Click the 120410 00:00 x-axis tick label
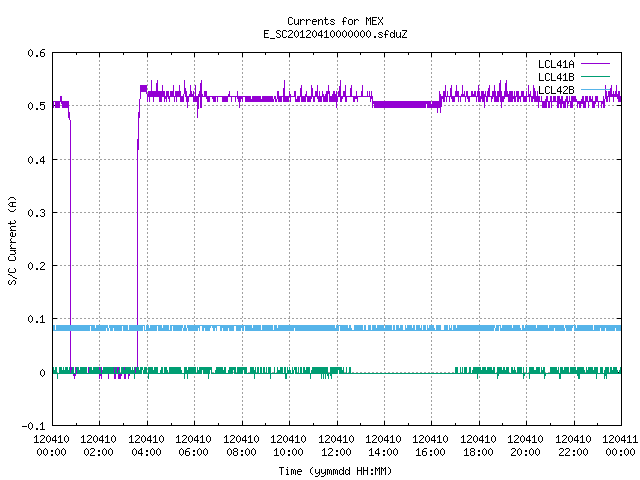The image size is (640, 480). pyautogui.click(x=51, y=446)
